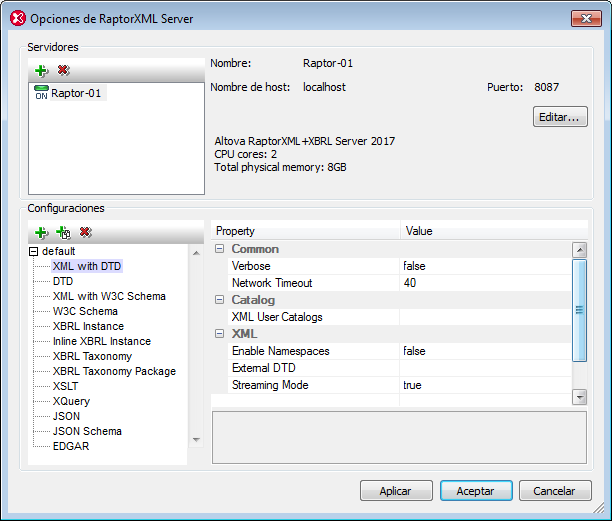Click the Editar... button

[559, 117]
